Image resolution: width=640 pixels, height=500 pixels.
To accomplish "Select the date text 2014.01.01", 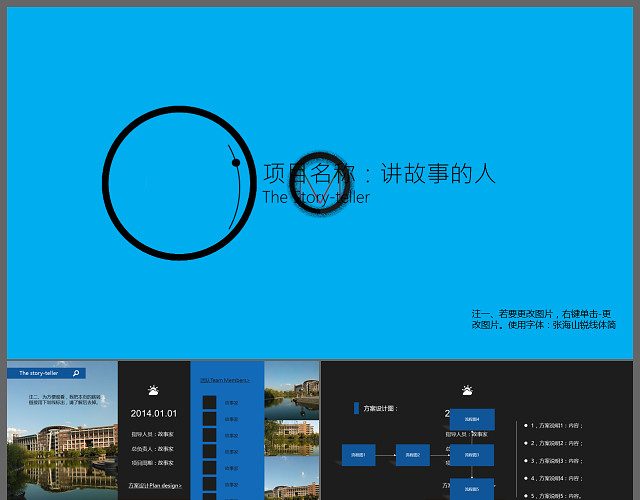I will pos(154,413).
